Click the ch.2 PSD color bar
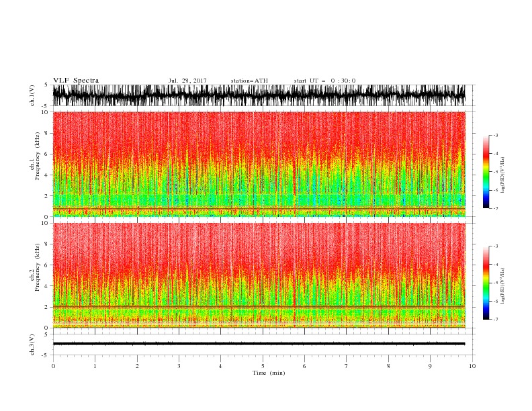The height and width of the screenshot is (411, 532). coord(486,283)
